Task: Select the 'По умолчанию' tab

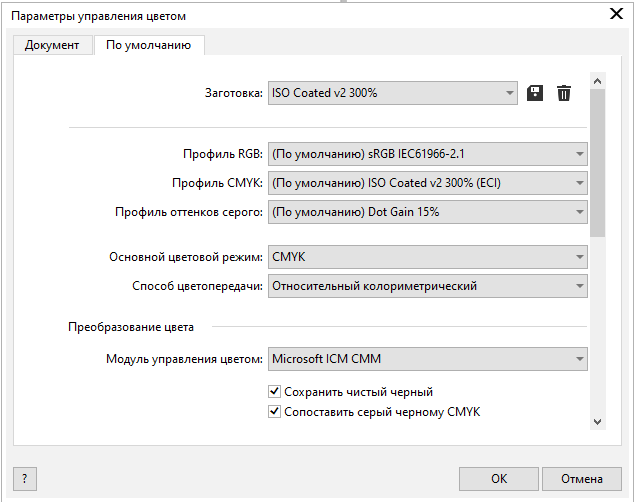Action: tap(148, 45)
